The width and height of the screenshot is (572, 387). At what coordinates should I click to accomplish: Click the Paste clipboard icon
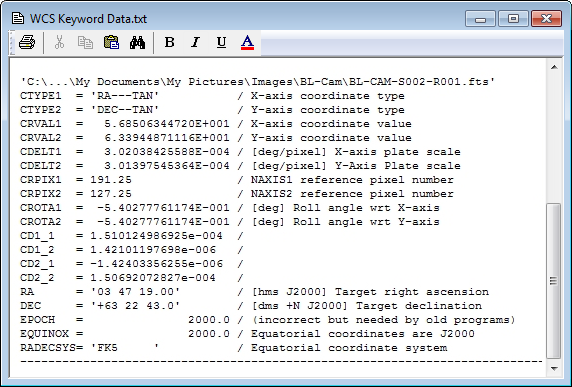click(x=111, y=43)
